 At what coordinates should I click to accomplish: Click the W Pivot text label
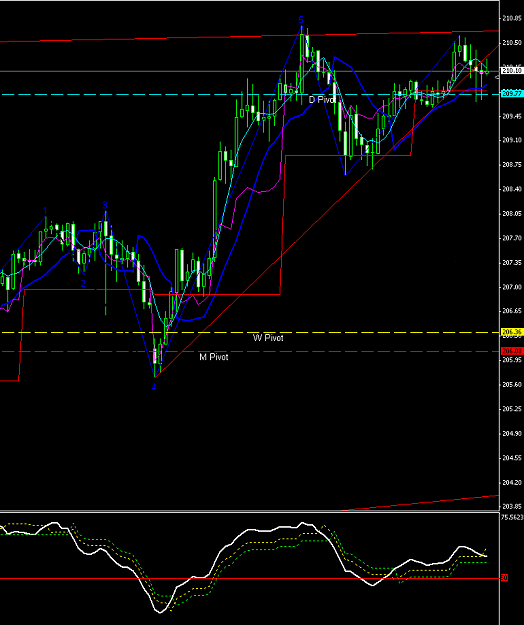pos(268,338)
